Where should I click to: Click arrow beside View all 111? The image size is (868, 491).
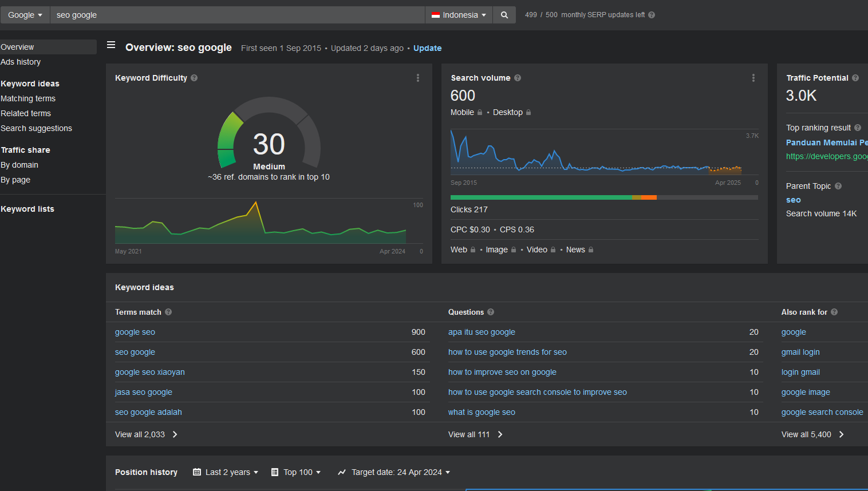click(500, 434)
